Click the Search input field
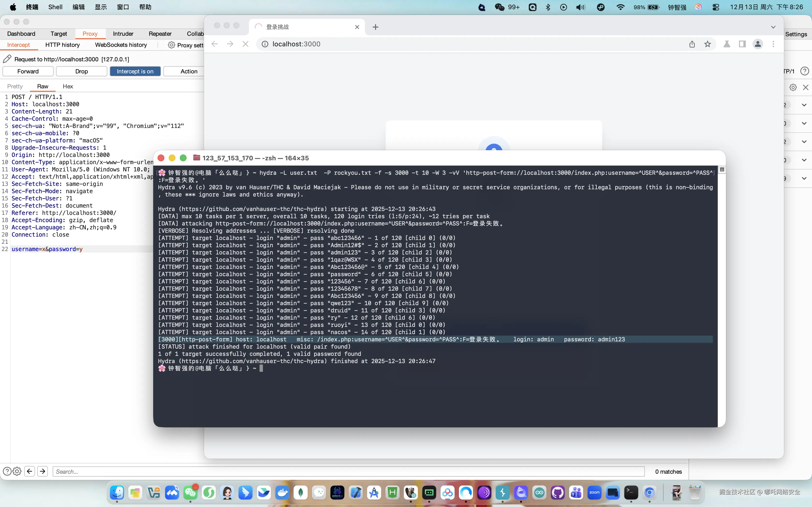812x507 pixels. (x=348, y=471)
